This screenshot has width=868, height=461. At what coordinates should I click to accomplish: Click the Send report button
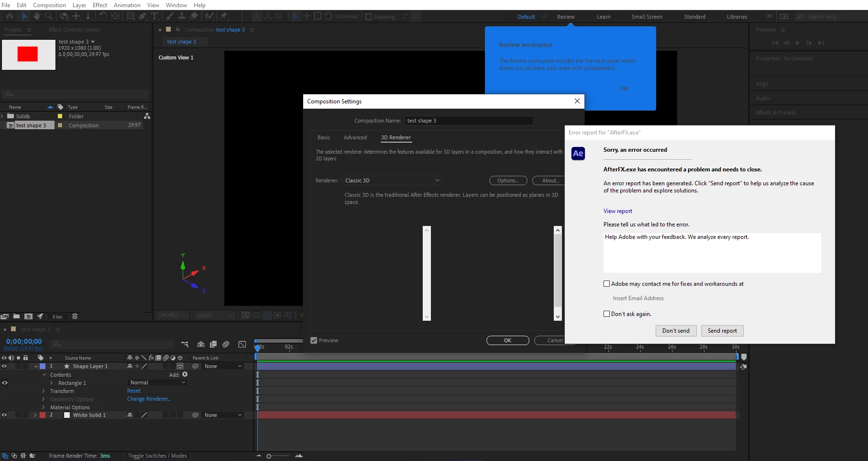(x=722, y=331)
